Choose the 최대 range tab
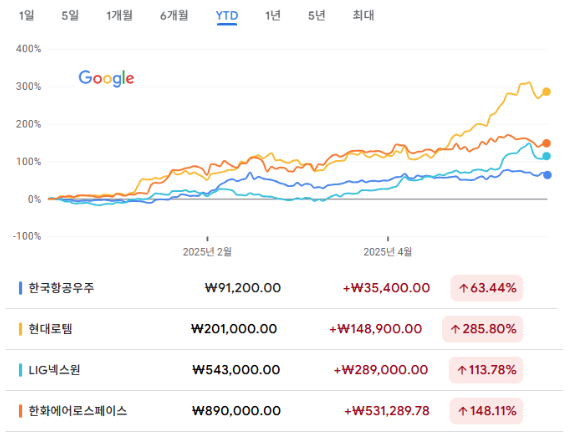Screen dimensions: 572x438 click(x=363, y=15)
